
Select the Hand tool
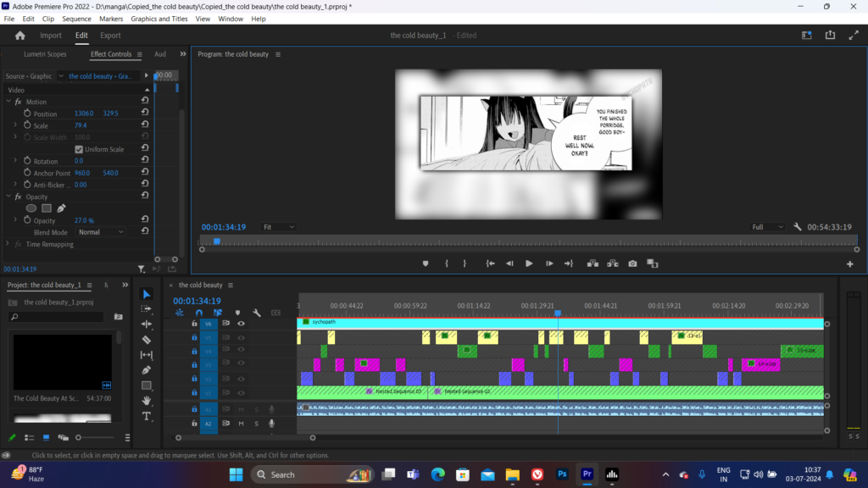click(x=146, y=401)
